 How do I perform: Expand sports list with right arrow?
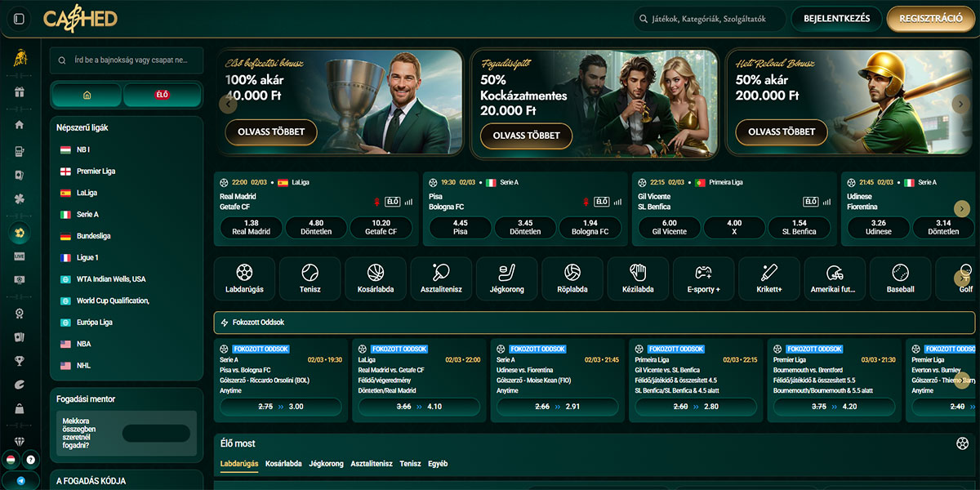point(962,278)
